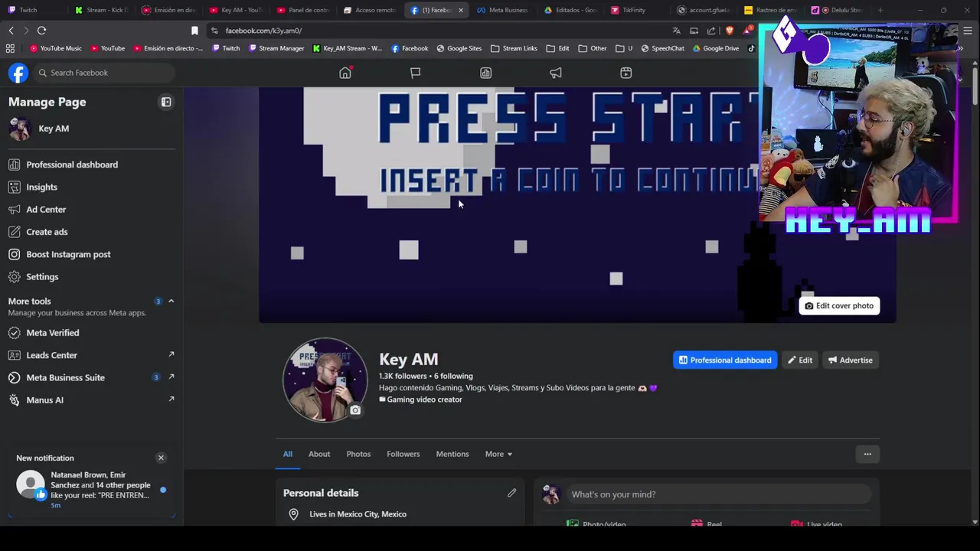This screenshot has height=551, width=980.
Task: Click the Key AM profile picture
Action: tap(325, 380)
